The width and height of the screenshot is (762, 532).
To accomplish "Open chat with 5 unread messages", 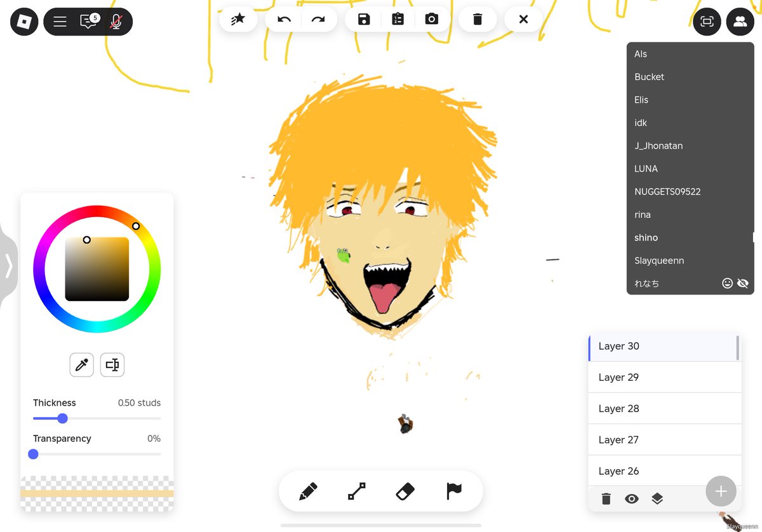I will [88, 22].
